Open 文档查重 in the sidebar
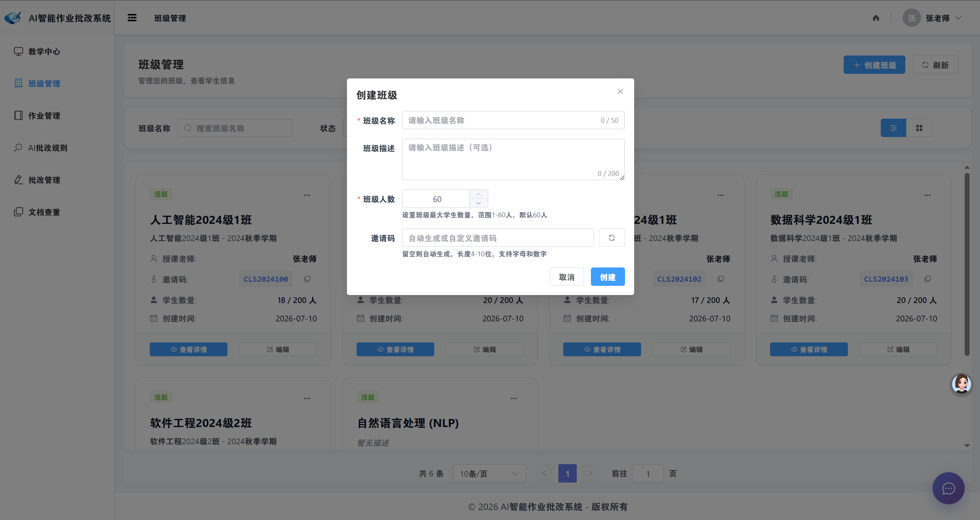Screen dimensions: 980x520 (57, 212)
